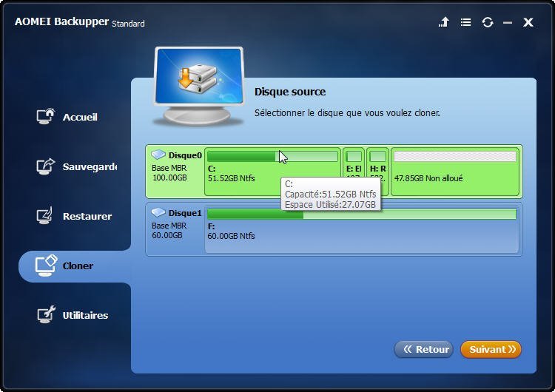This screenshot has height=392, width=555.
Task: Click the 'AOMEI Backupper' title text
Action: coord(61,21)
